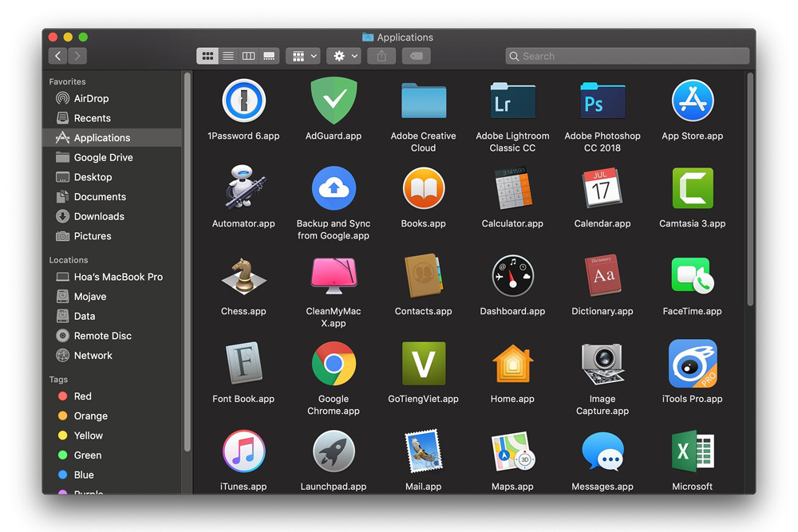Select the Launchpad rocket icon
This screenshot has width=798, height=532.
(x=334, y=451)
